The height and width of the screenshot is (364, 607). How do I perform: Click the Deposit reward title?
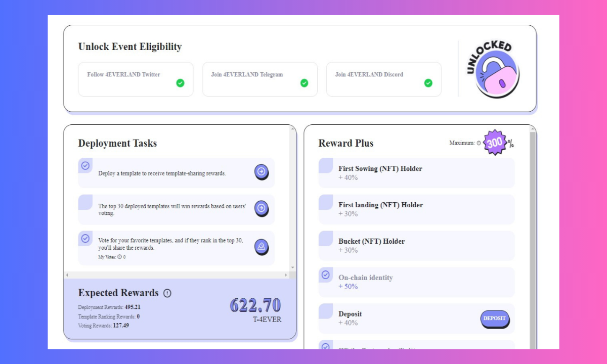coord(350,314)
